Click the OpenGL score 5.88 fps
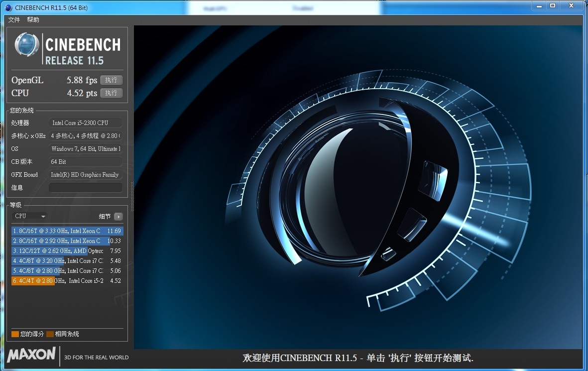Screen dimensions: 588x371 tap(82, 80)
